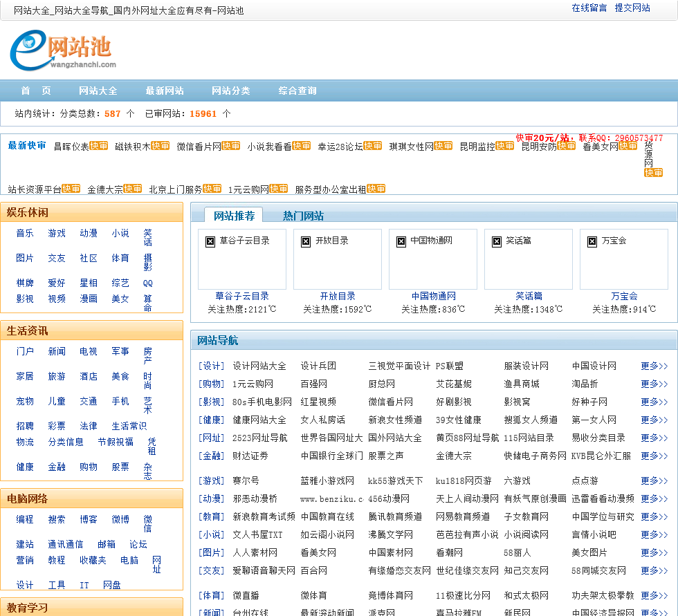Open the 提交网站 link at top

point(632,8)
